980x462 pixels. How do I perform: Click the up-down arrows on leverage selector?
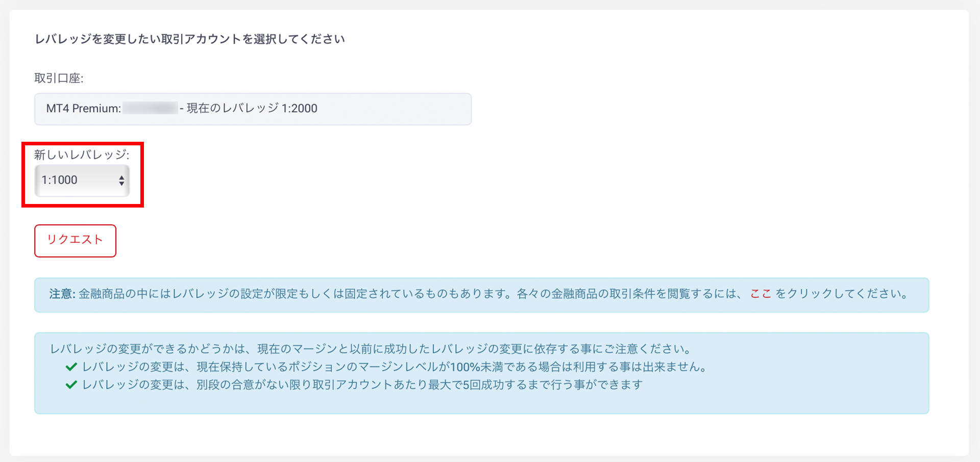pyautogui.click(x=121, y=181)
